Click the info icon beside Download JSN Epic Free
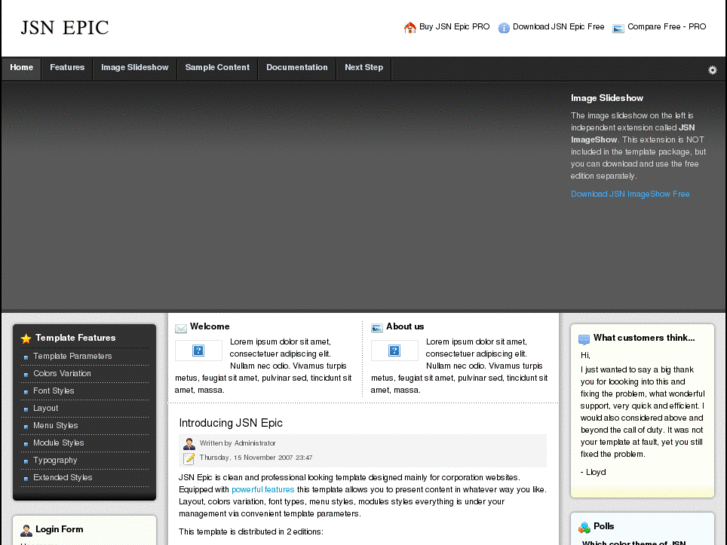The width and height of the screenshot is (727, 545). pyautogui.click(x=504, y=28)
